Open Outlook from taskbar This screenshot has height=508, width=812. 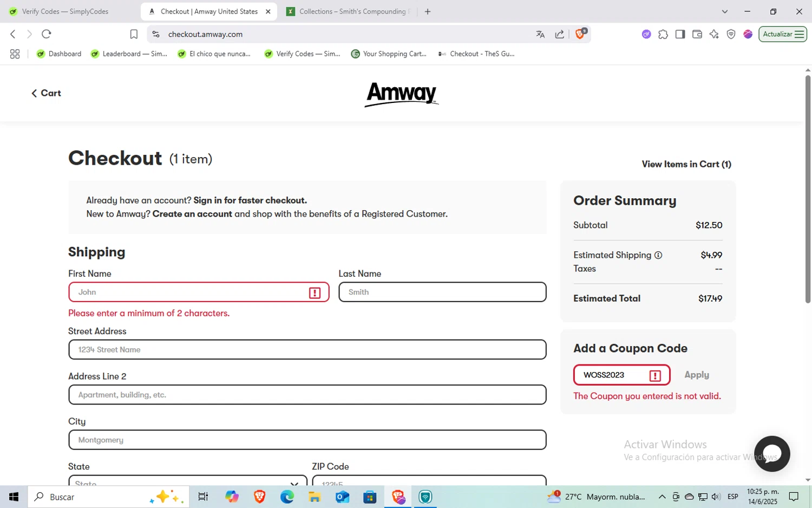pyautogui.click(x=342, y=497)
